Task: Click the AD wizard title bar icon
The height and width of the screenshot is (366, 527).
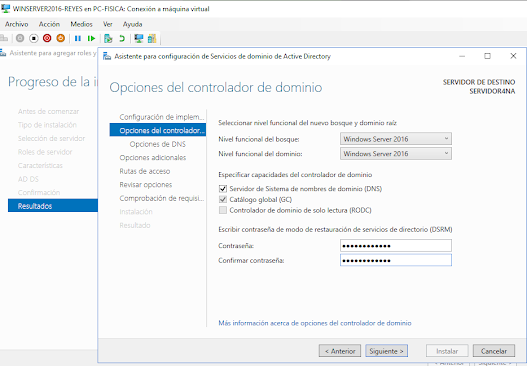Action: click(107, 56)
